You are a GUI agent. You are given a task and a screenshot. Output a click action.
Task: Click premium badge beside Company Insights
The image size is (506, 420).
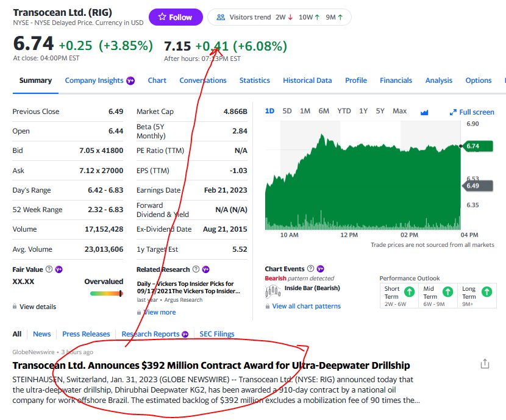[x=130, y=80]
